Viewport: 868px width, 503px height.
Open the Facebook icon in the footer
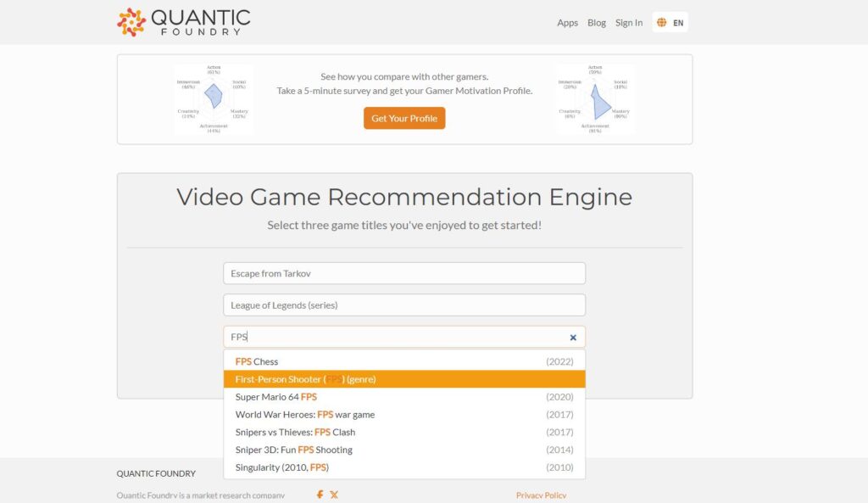320,495
